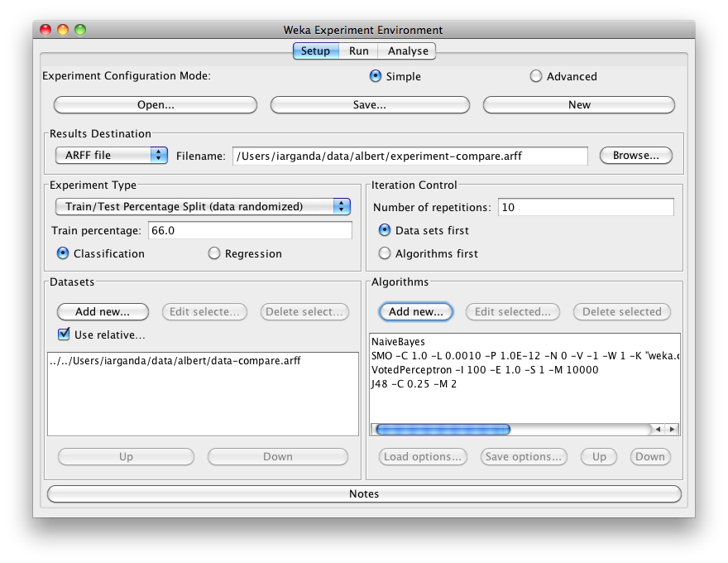Browse for results destination file
This screenshot has height=563, width=728.
[635, 156]
